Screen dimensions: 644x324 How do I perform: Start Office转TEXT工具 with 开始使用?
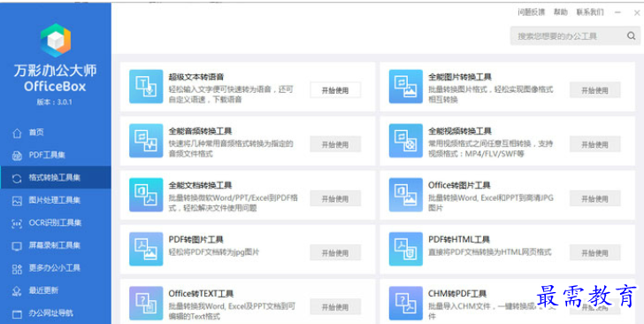tap(335, 307)
